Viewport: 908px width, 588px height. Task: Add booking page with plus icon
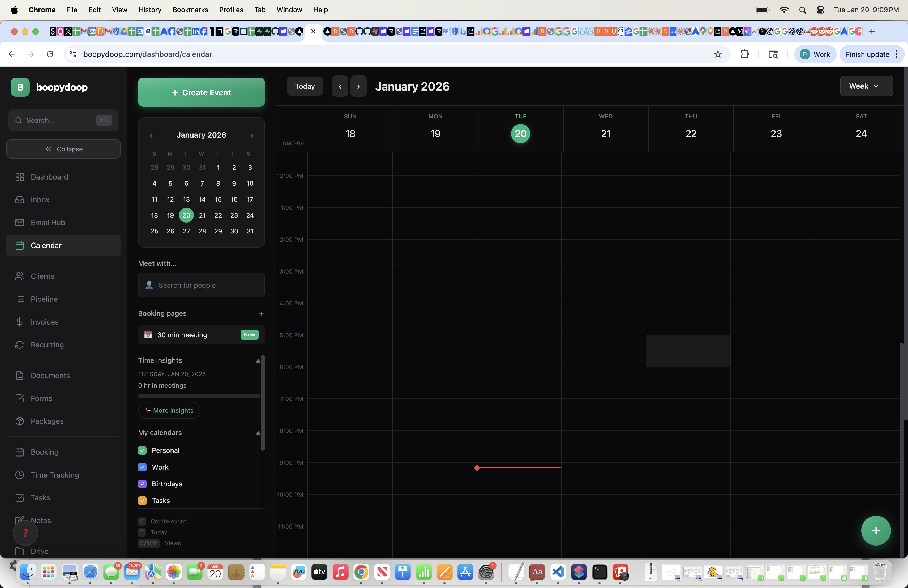click(x=261, y=314)
